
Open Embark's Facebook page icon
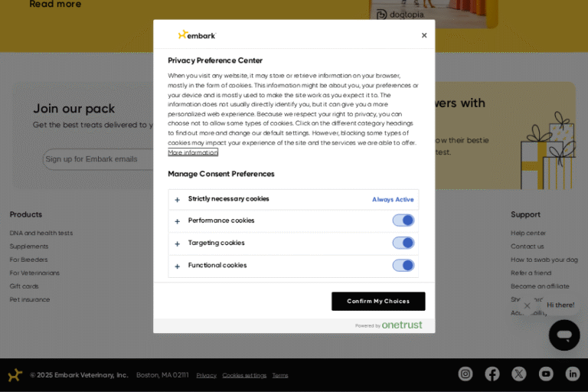pos(492,374)
